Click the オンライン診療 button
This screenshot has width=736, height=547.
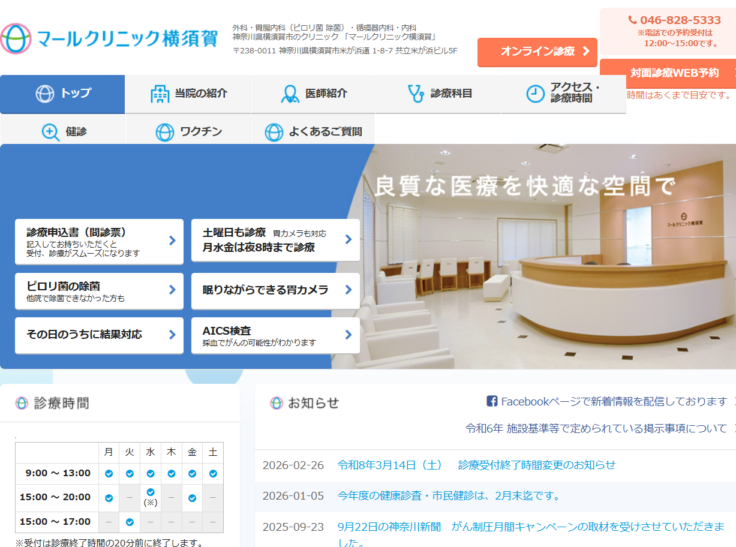[x=537, y=52]
